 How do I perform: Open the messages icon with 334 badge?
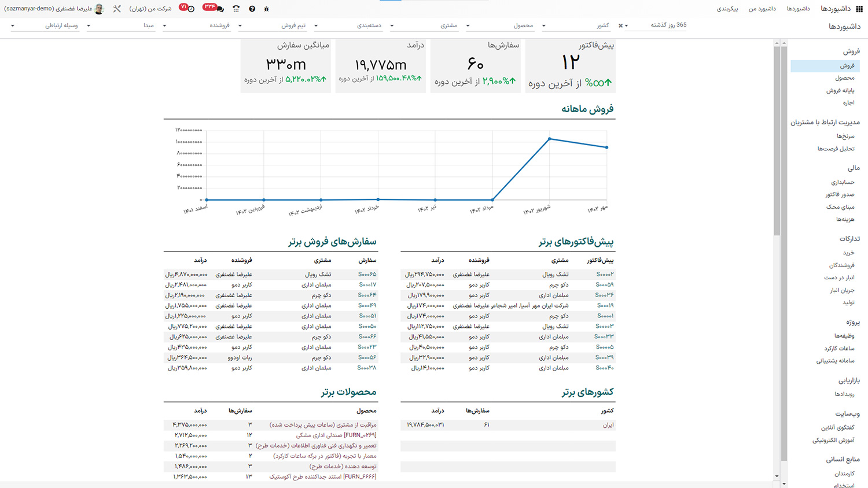(x=220, y=9)
